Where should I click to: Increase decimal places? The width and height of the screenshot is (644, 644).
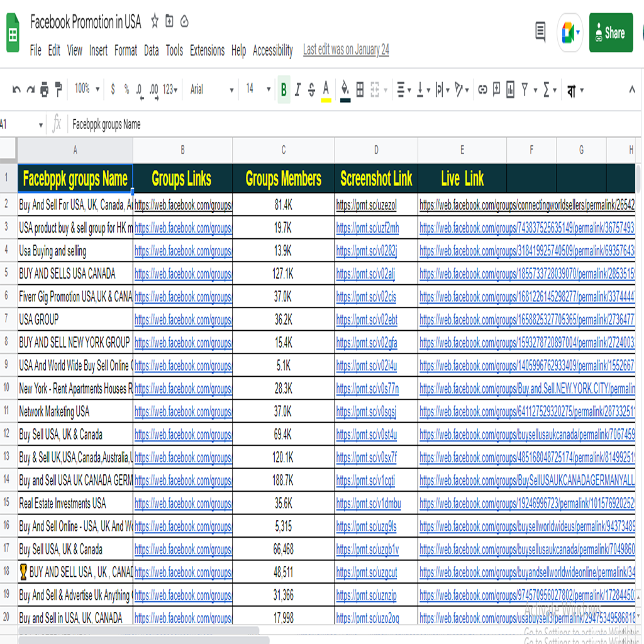pyautogui.click(x=154, y=91)
